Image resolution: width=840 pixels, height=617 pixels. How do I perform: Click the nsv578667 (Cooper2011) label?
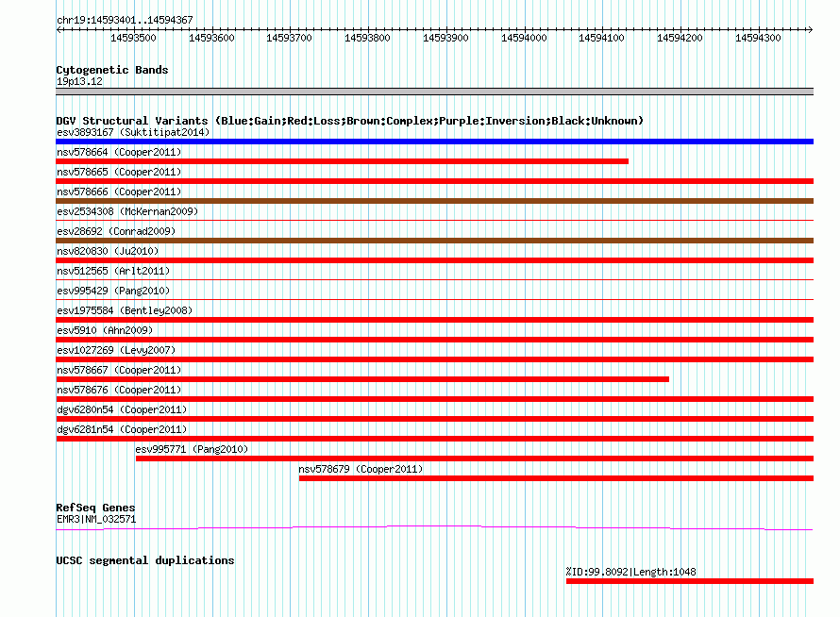pyautogui.click(x=119, y=370)
